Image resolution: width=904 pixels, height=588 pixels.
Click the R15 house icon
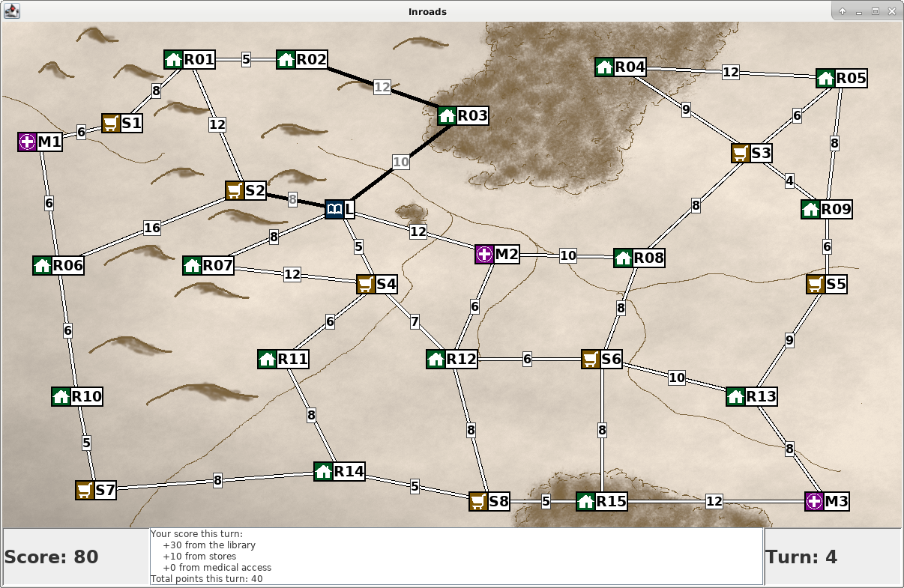pyautogui.click(x=586, y=501)
